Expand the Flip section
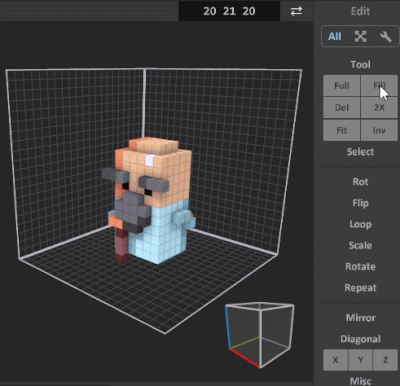This screenshot has width=400, height=386. pos(360,203)
